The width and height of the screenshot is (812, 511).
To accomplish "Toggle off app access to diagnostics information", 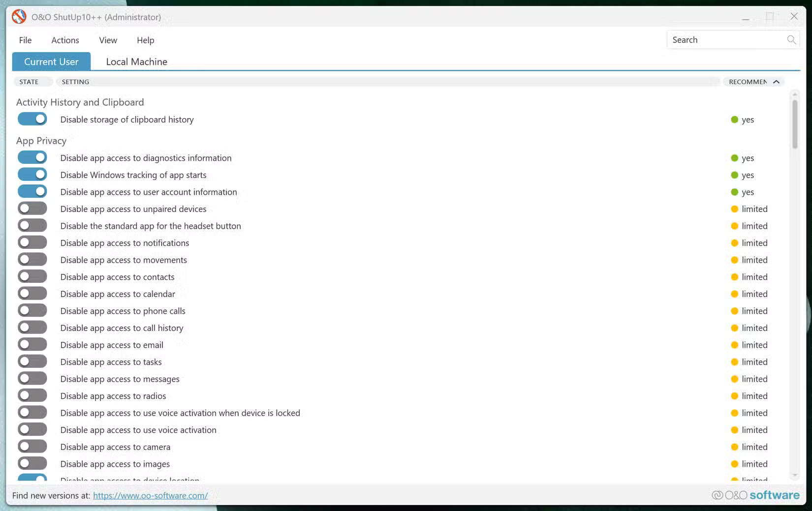I will click(32, 157).
